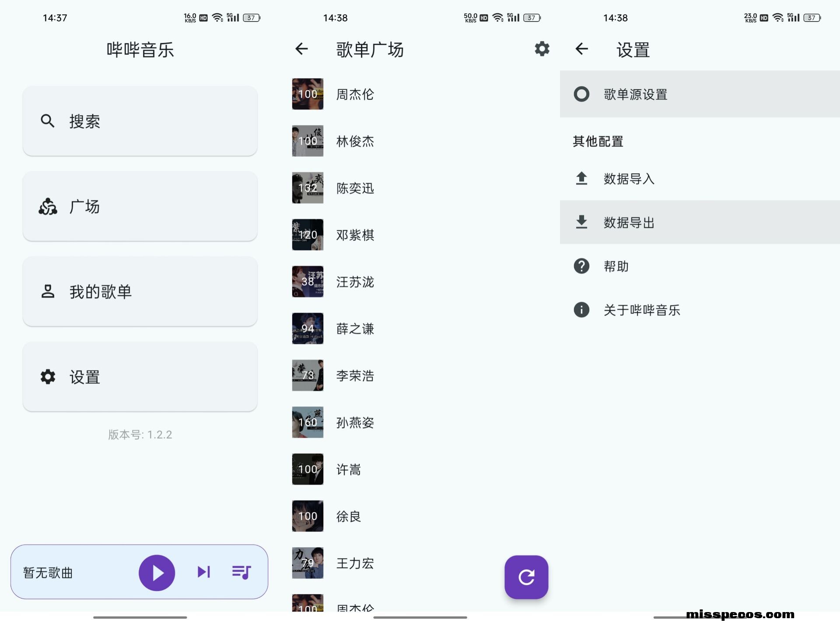Click the 歌单广场 screen title
The height and width of the screenshot is (623, 840).
[370, 49]
